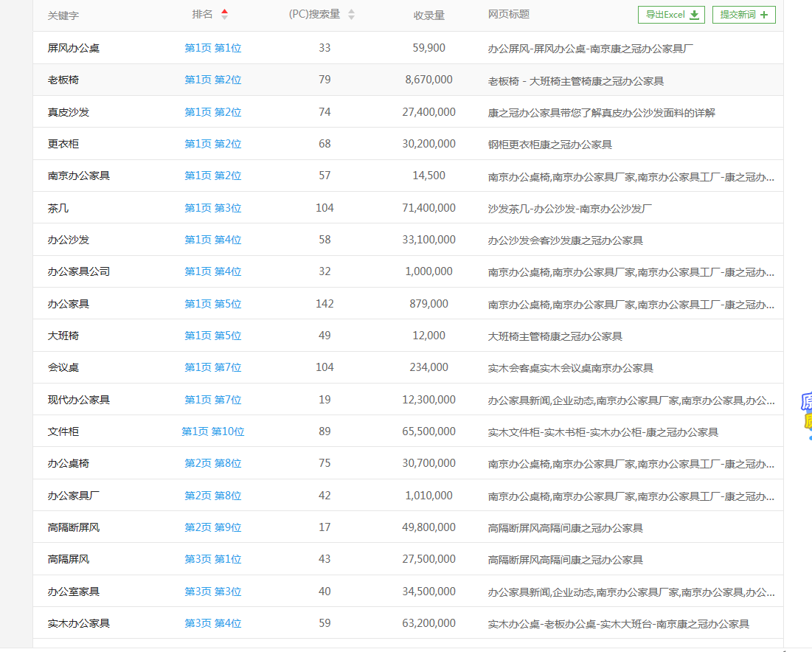Viewport: 812px width, 652px height.
Task: Click the plus icon in the 提交新词 button
Action: click(x=765, y=14)
